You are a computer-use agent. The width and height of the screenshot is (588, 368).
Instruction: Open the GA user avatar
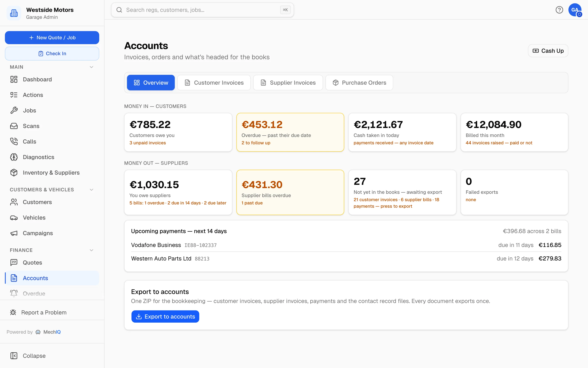pyautogui.click(x=575, y=10)
